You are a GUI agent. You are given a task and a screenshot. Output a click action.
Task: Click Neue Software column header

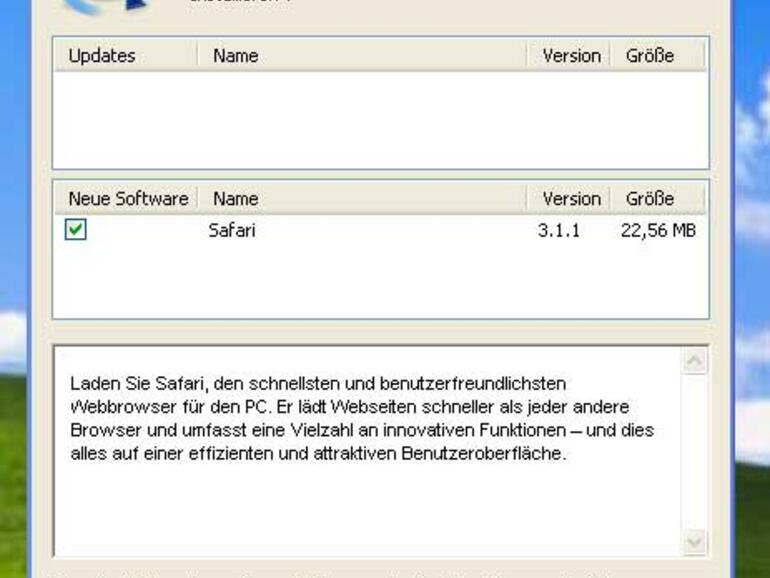[126, 199]
